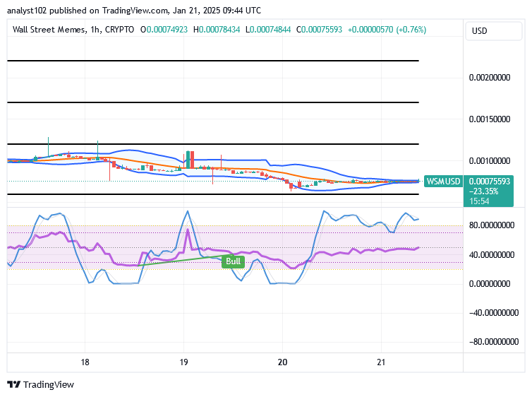The height and width of the screenshot is (397, 532).
Task: Click the TradingView logo icon
Action: [x=14, y=384]
